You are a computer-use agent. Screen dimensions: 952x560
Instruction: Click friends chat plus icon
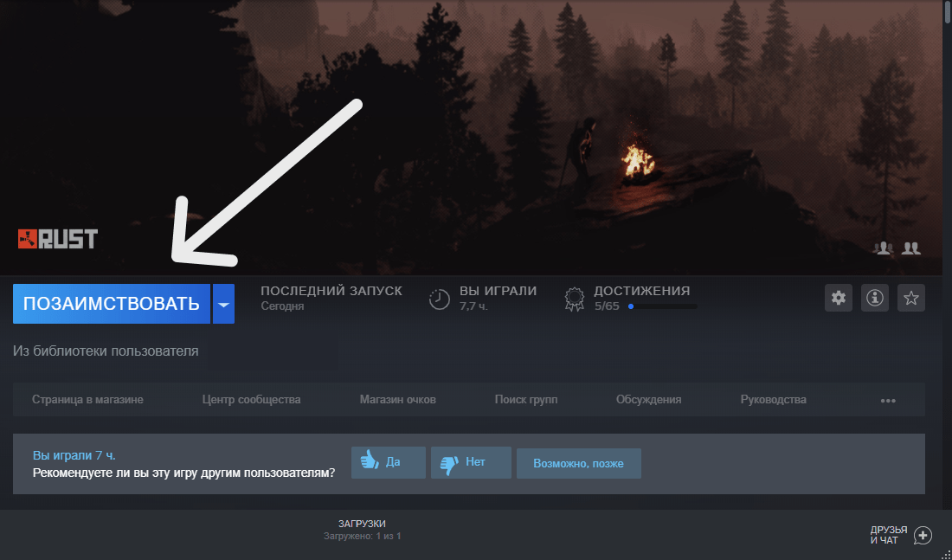pos(923,535)
